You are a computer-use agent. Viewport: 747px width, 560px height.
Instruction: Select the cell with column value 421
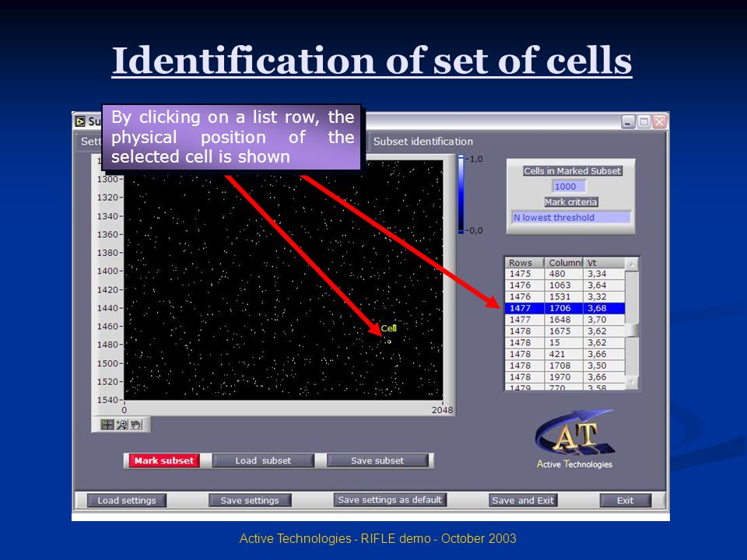[564, 354]
